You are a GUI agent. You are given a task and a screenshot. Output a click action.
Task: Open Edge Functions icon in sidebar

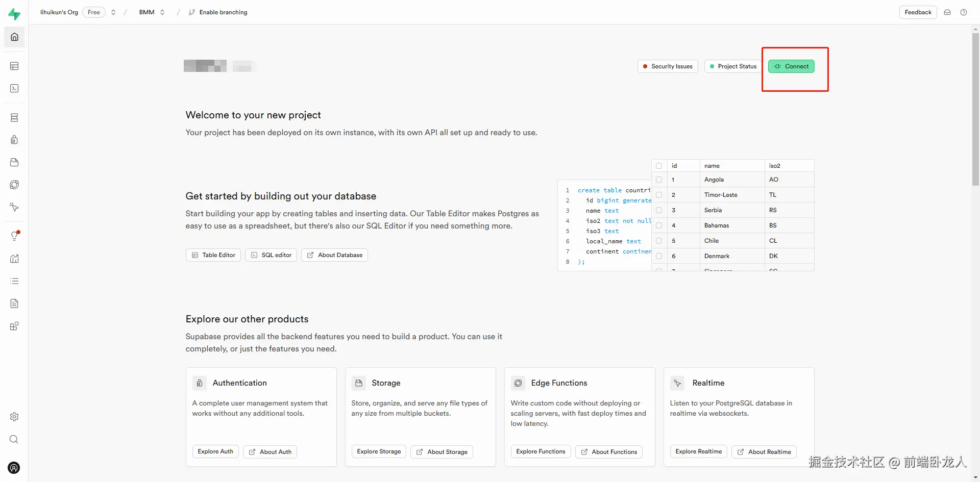[x=14, y=185]
